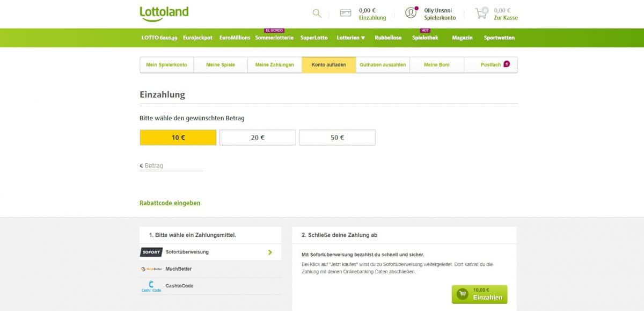Open SuperLotto in the navigation
The width and height of the screenshot is (644, 311).
315,38
